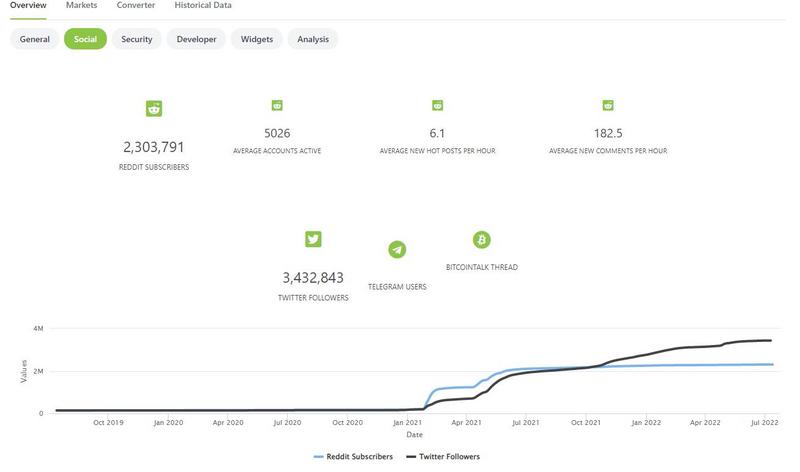Open the Widgets section

255,39
